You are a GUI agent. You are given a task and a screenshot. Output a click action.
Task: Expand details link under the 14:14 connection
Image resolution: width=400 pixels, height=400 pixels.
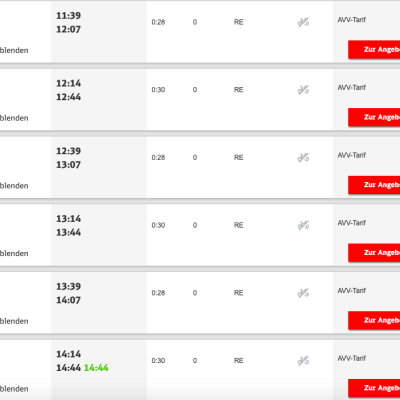point(14,389)
